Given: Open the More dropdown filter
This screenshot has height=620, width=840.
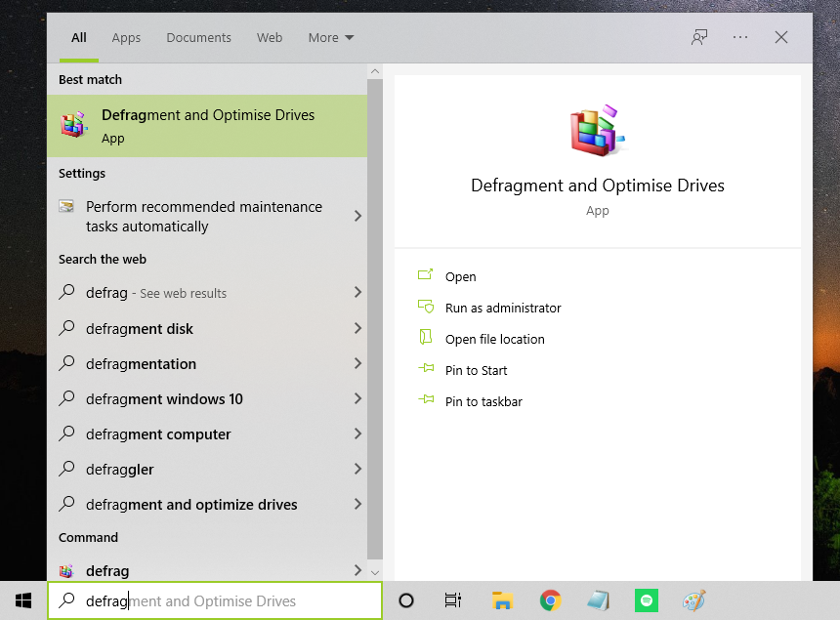Looking at the screenshot, I should [x=330, y=37].
